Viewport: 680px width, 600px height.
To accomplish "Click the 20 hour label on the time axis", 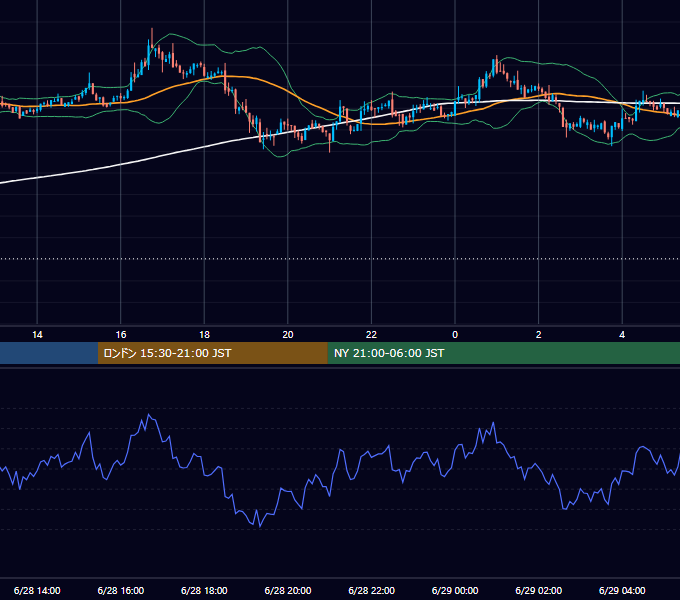I will pyautogui.click(x=288, y=335).
